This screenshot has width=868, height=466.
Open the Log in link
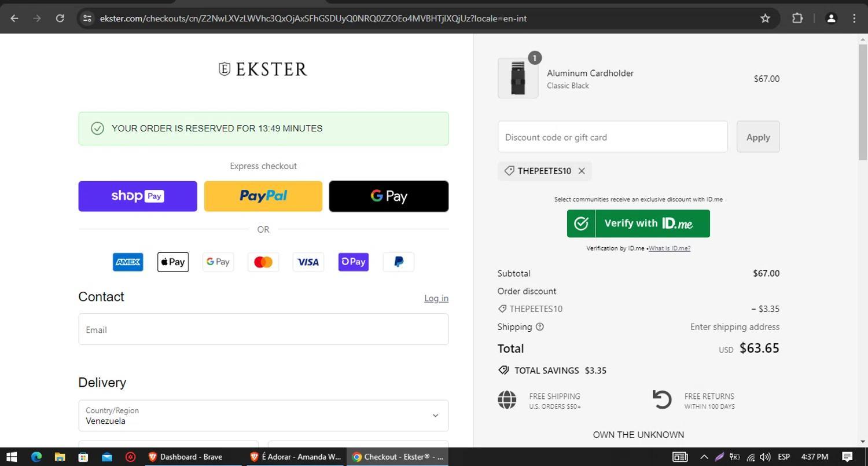436,298
